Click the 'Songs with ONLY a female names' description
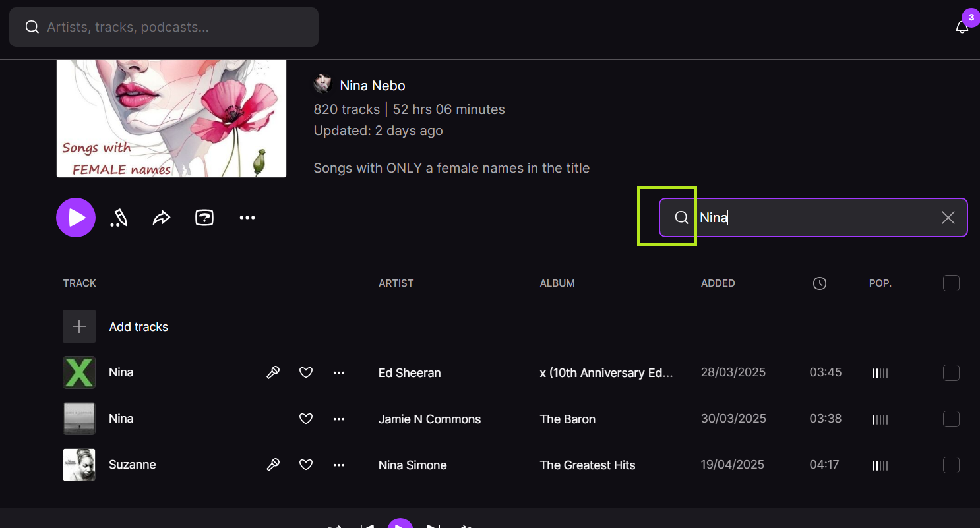Screen dimensions: 980x528 tap(452, 168)
